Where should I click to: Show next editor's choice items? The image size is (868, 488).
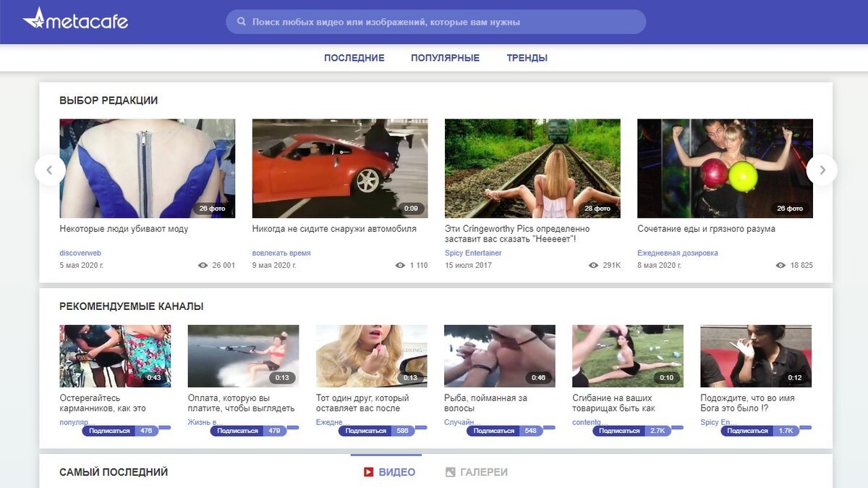(822, 170)
